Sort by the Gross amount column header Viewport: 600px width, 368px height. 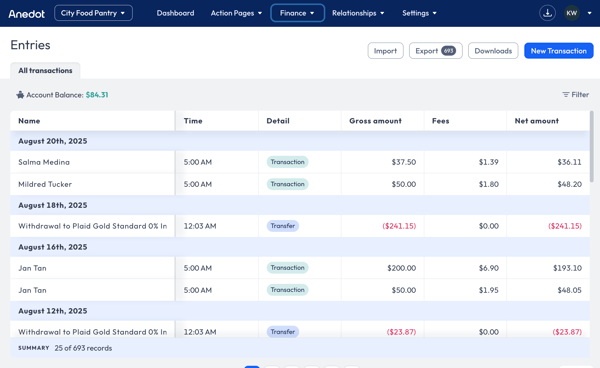point(375,121)
